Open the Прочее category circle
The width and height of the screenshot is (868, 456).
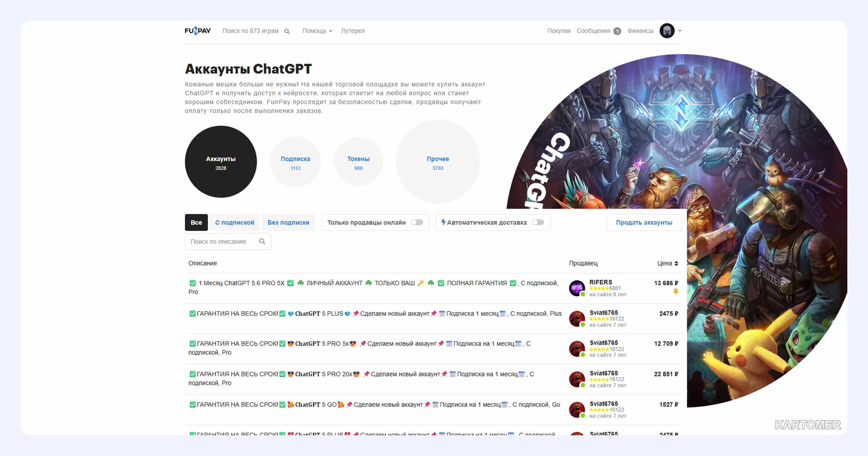tap(438, 162)
